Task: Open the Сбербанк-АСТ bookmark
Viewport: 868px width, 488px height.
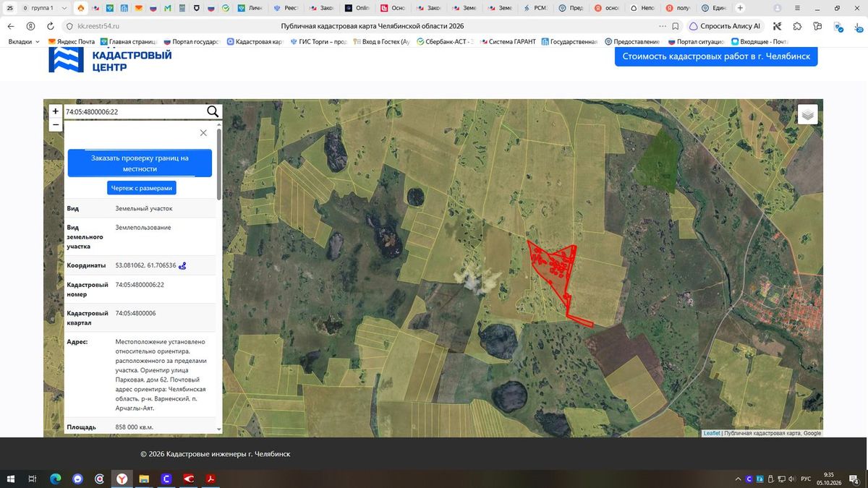Action: [x=445, y=42]
